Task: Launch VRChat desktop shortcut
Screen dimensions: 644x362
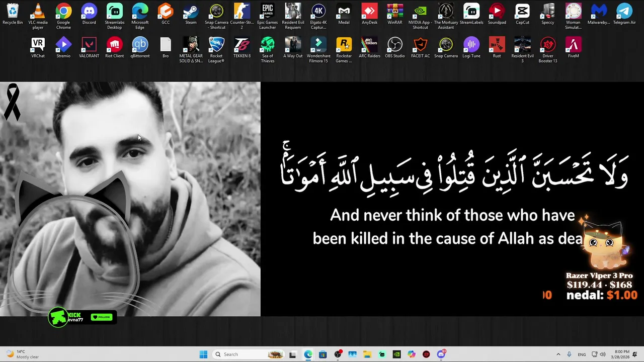Action: tap(38, 48)
